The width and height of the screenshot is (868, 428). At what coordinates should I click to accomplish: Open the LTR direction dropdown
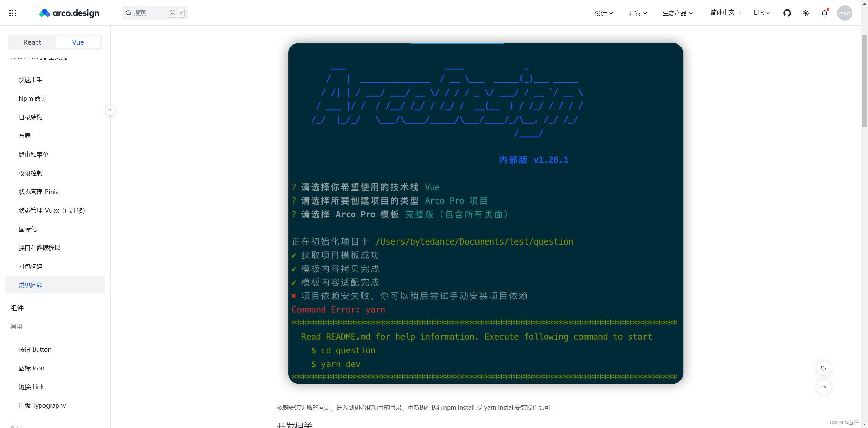pos(762,13)
